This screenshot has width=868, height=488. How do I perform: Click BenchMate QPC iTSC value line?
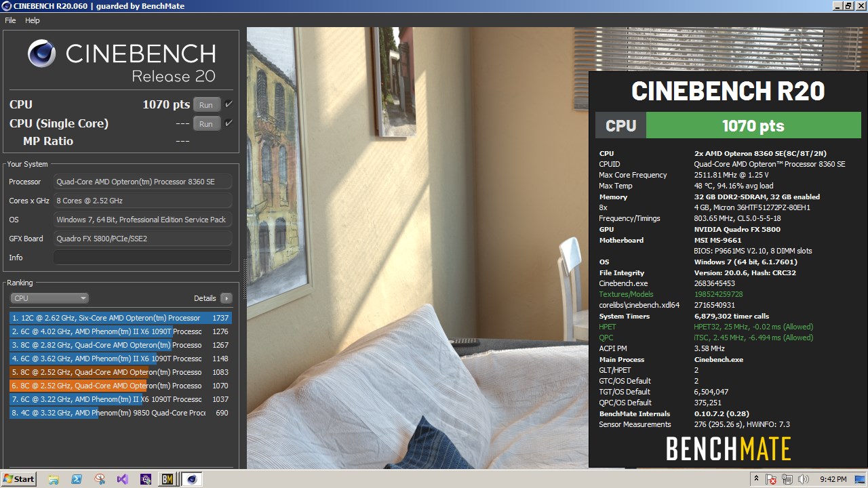753,338
